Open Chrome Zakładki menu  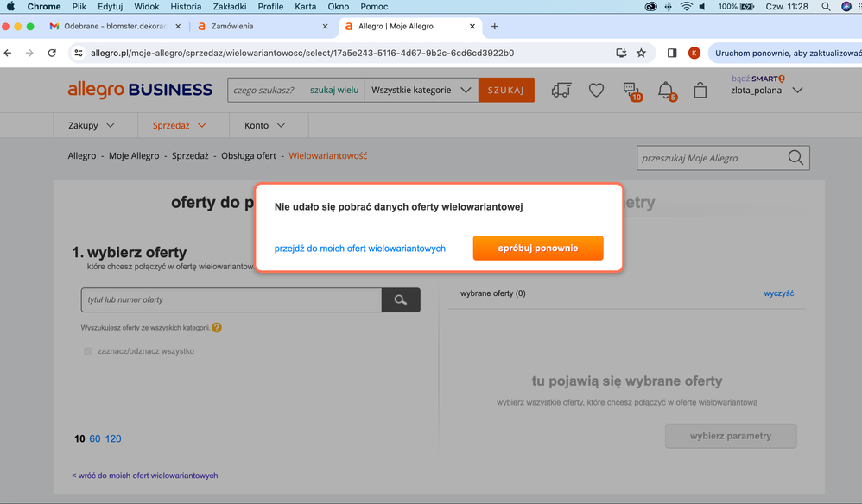(229, 7)
